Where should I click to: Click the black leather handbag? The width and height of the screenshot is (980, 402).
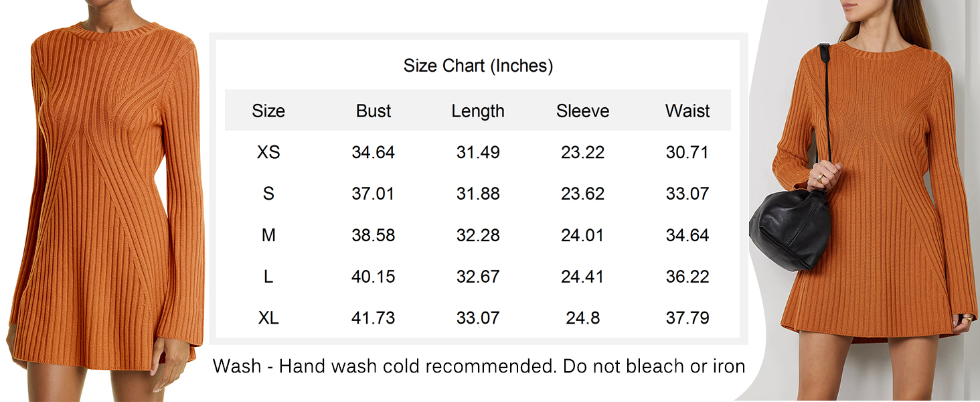(791, 224)
